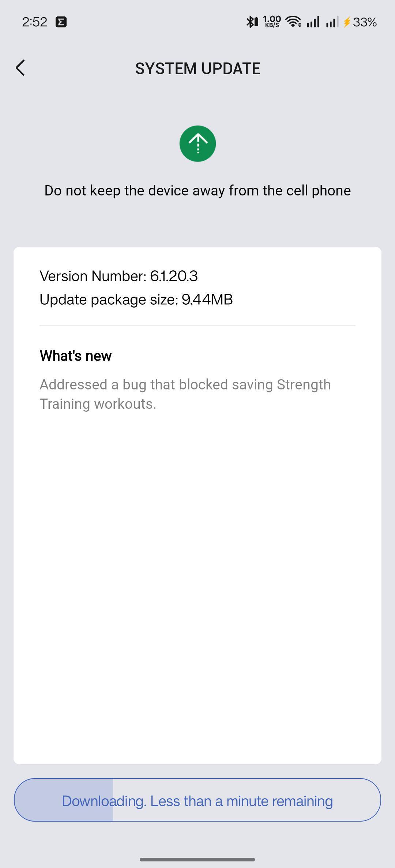The width and height of the screenshot is (395, 868).
Task: Tap the second cellular signal bars icon
Action: 332,22
